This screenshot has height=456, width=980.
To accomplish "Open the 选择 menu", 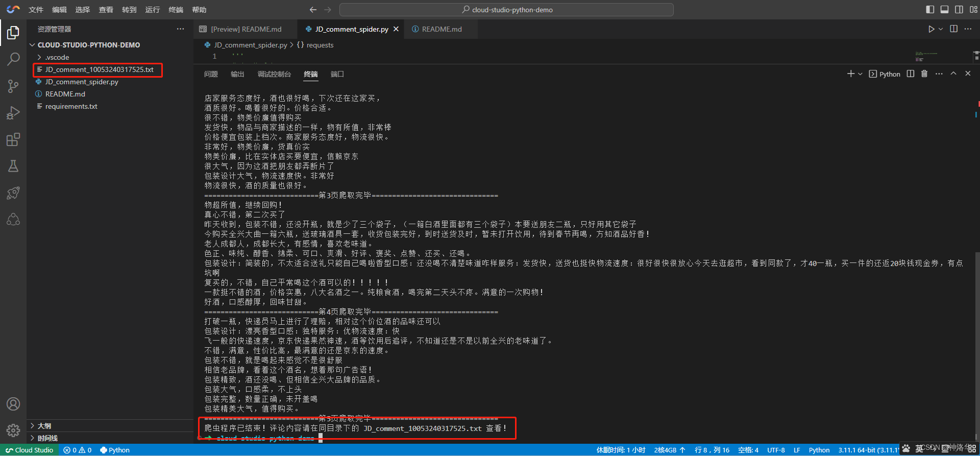I will coord(82,10).
